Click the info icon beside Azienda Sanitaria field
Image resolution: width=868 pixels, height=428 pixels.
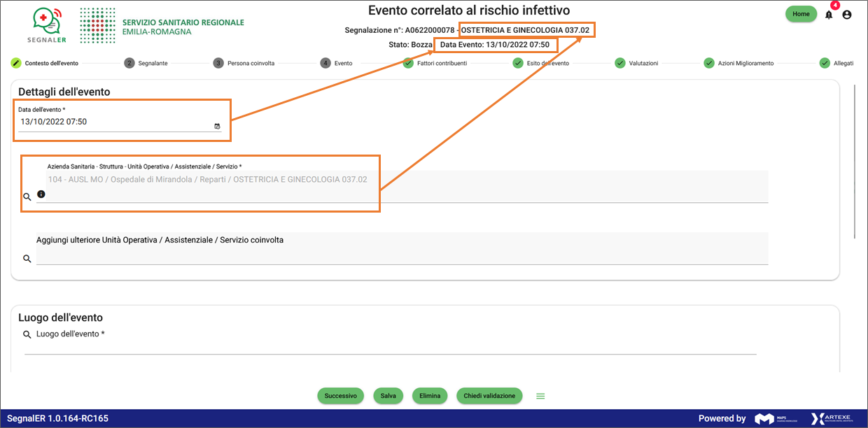click(41, 194)
